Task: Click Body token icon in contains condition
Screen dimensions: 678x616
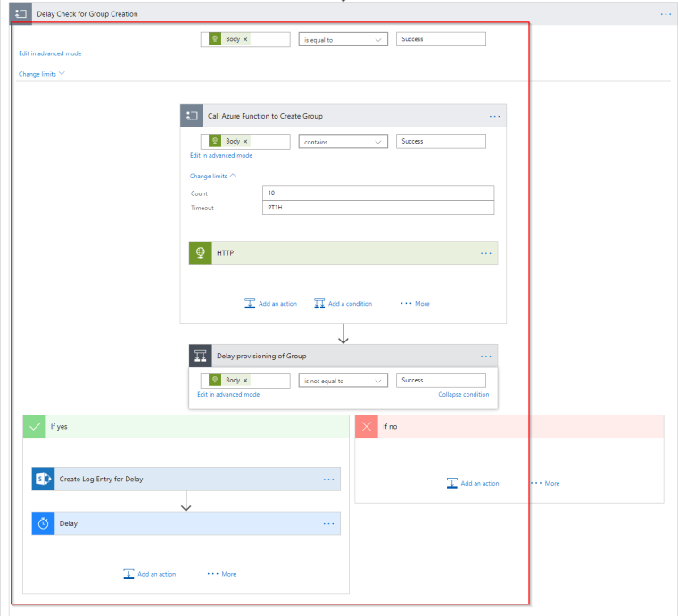Action: coord(215,141)
